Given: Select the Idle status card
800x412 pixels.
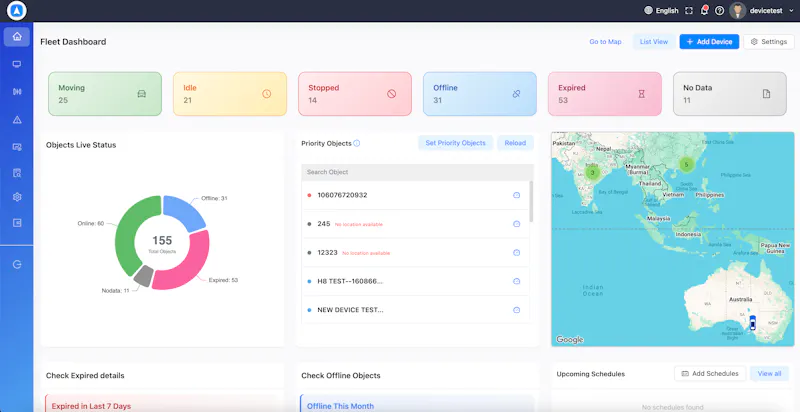Looking at the screenshot, I should pyautogui.click(x=230, y=94).
